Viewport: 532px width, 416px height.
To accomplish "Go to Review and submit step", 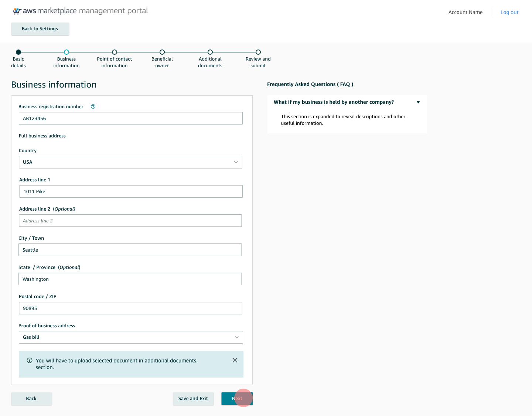I will [x=258, y=59].
